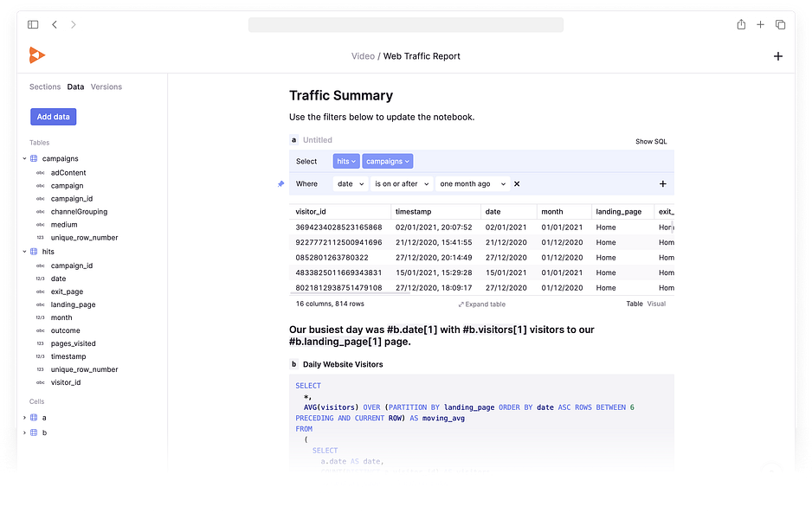Open the date field dropdown
Screen dimensions: 812x519
click(x=351, y=183)
